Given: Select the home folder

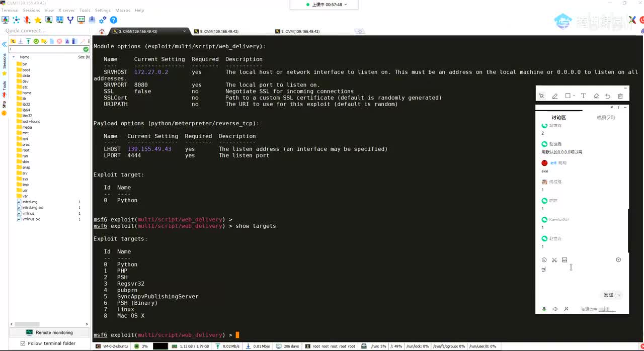Looking at the screenshot, I should pyautogui.click(x=23, y=93).
